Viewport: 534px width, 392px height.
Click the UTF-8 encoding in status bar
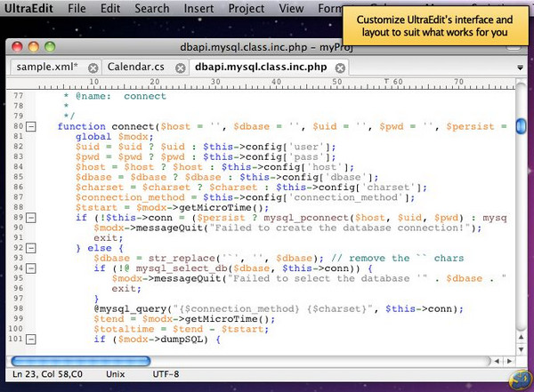coord(165,375)
